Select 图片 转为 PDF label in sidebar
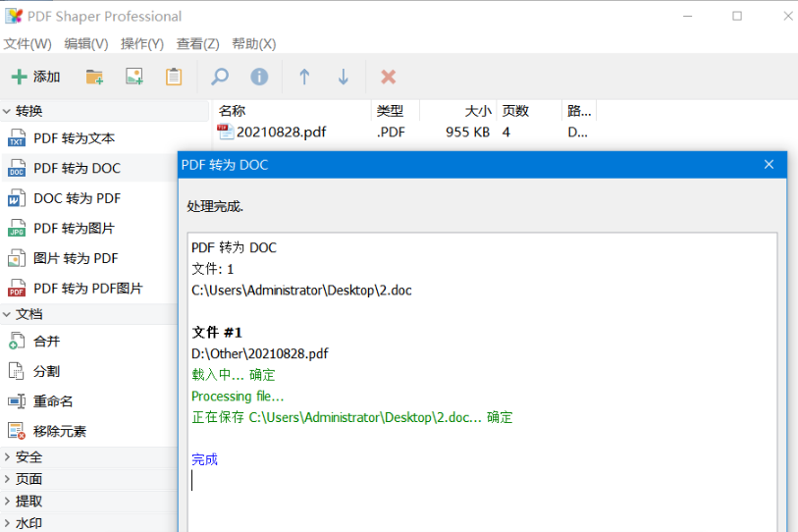The height and width of the screenshot is (532, 798). (x=76, y=258)
